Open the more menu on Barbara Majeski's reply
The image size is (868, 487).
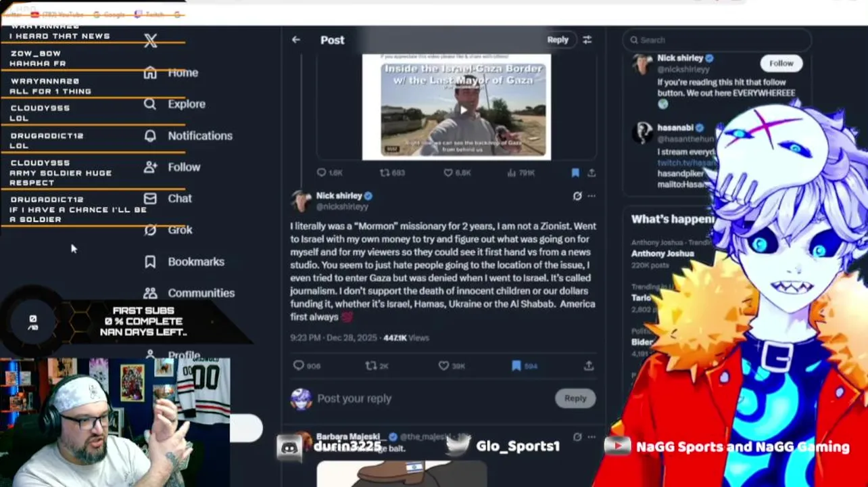pos(592,438)
